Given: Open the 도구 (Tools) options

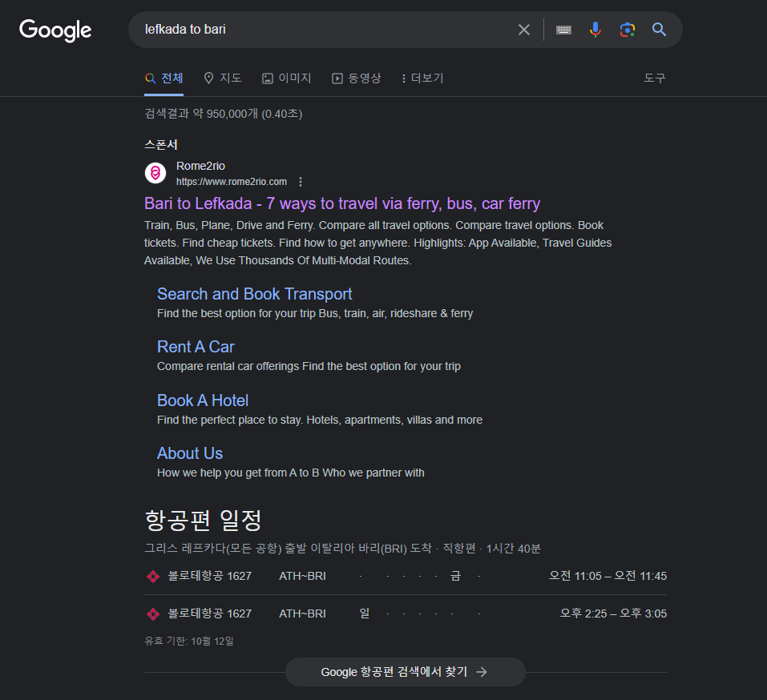Looking at the screenshot, I should [655, 78].
